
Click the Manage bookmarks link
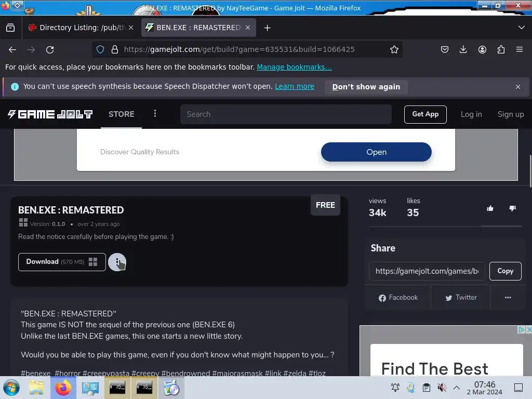click(294, 67)
